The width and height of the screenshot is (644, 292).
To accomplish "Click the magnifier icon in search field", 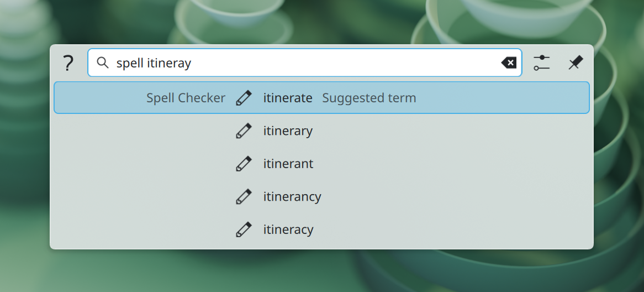I will (x=102, y=63).
